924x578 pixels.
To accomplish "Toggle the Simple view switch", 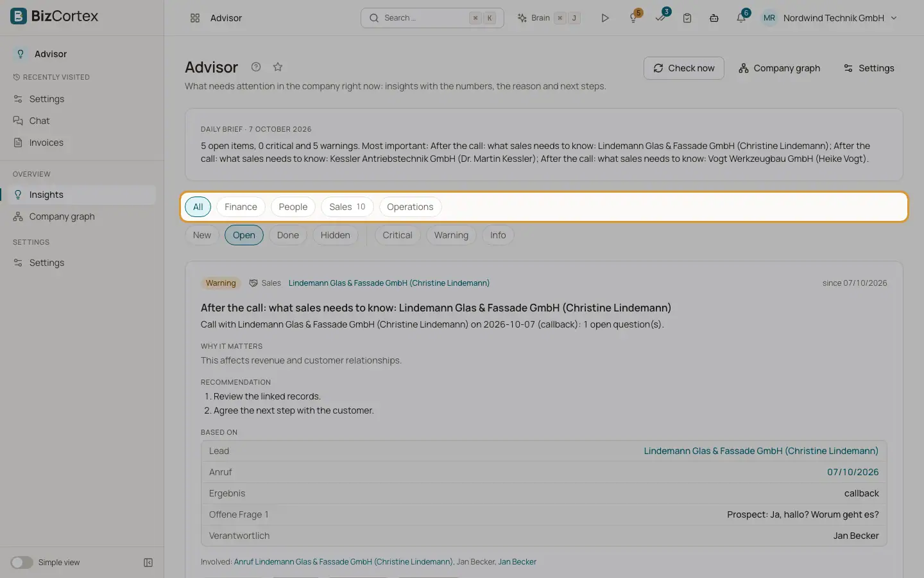I will (21, 563).
